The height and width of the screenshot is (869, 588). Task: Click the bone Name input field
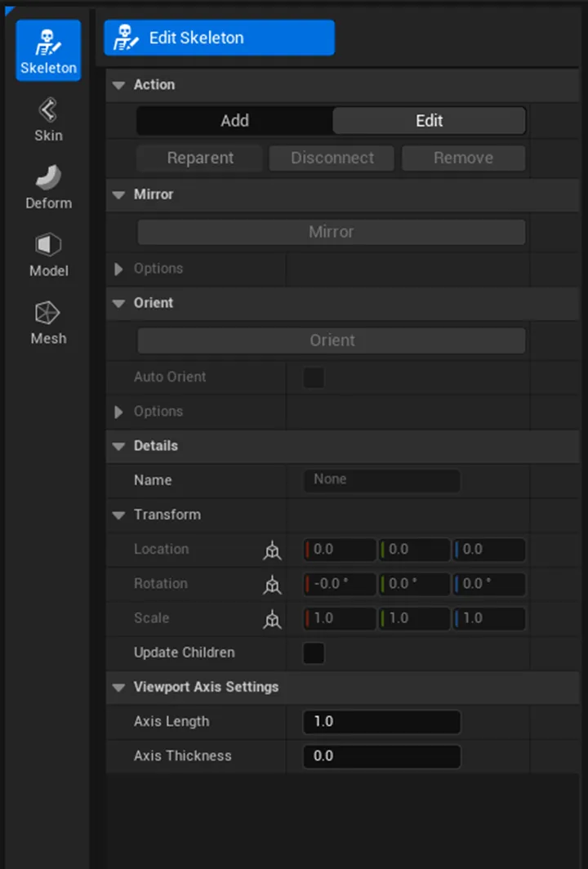(x=381, y=480)
